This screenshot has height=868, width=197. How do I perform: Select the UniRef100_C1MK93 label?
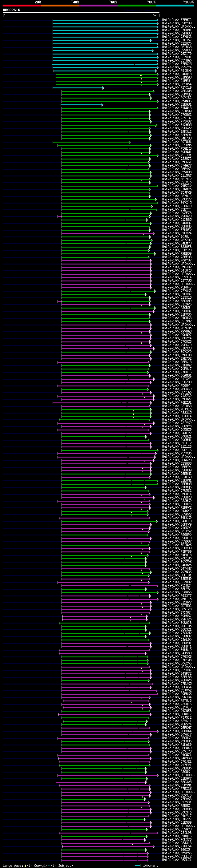click(177, 78)
